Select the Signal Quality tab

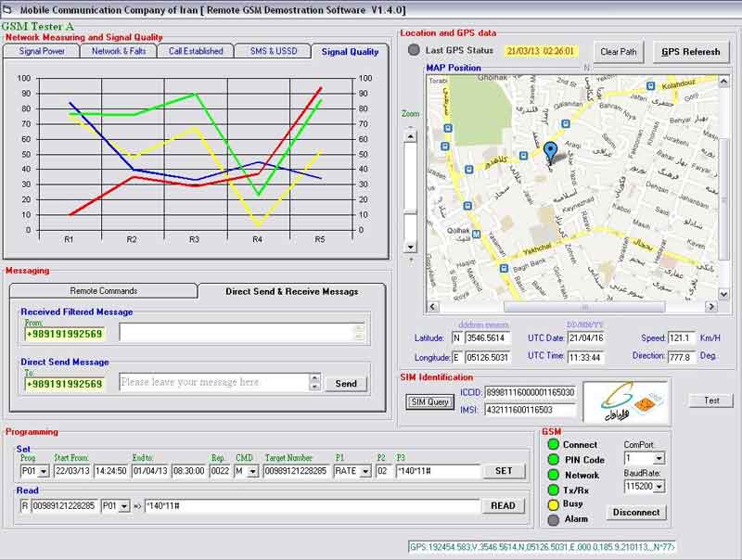350,52
